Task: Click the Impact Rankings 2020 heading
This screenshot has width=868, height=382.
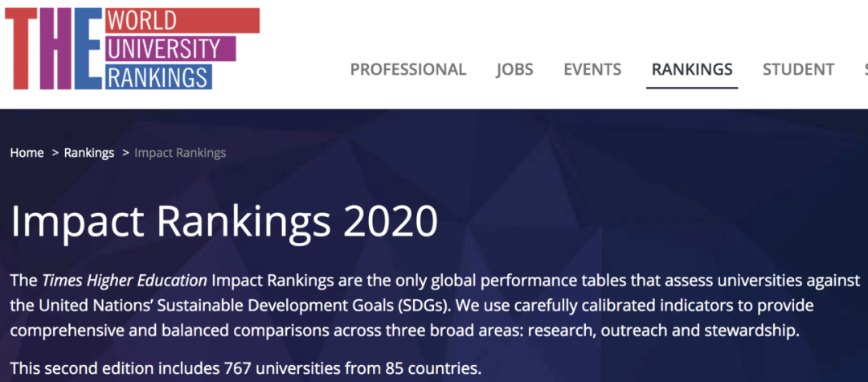Action: [224, 222]
